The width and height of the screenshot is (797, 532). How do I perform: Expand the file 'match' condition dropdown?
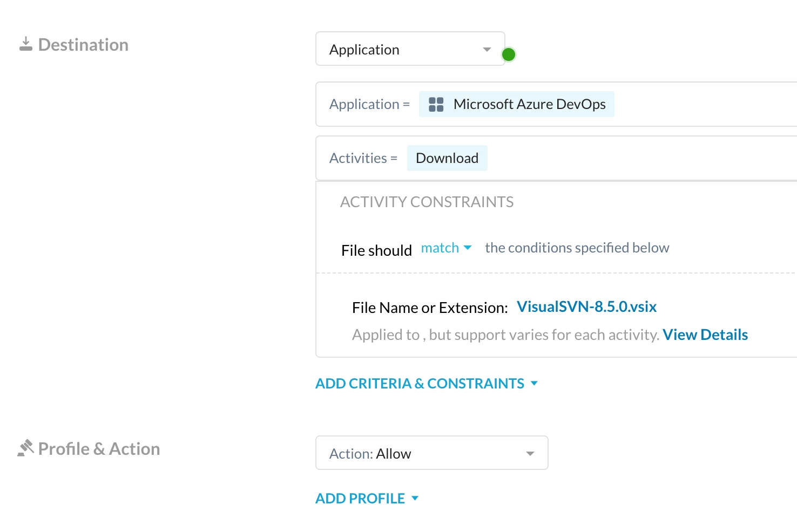coord(446,248)
